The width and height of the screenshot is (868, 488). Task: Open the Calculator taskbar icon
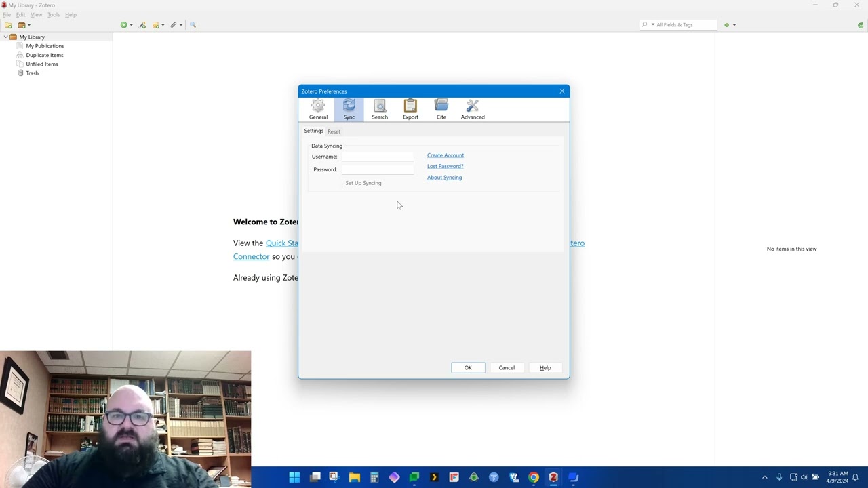tap(374, 477)
